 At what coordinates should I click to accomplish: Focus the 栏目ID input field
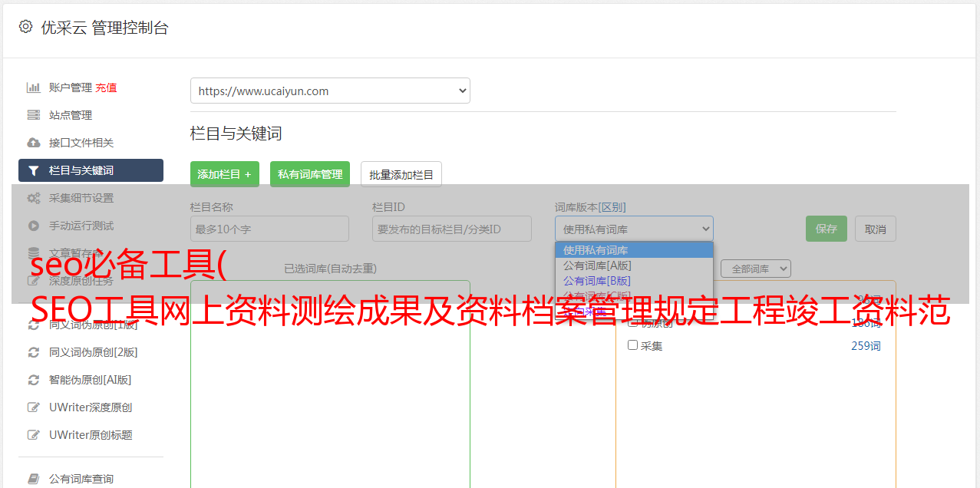pos(452,229)
